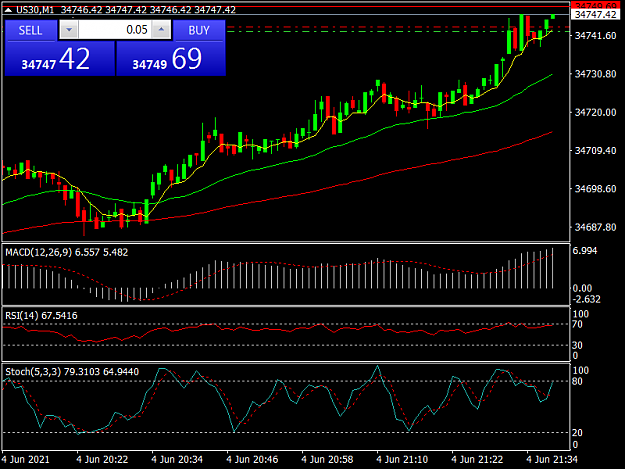Increase lot volume with the up arrow
The image size is (625, 469).
[x=161, y=30]
